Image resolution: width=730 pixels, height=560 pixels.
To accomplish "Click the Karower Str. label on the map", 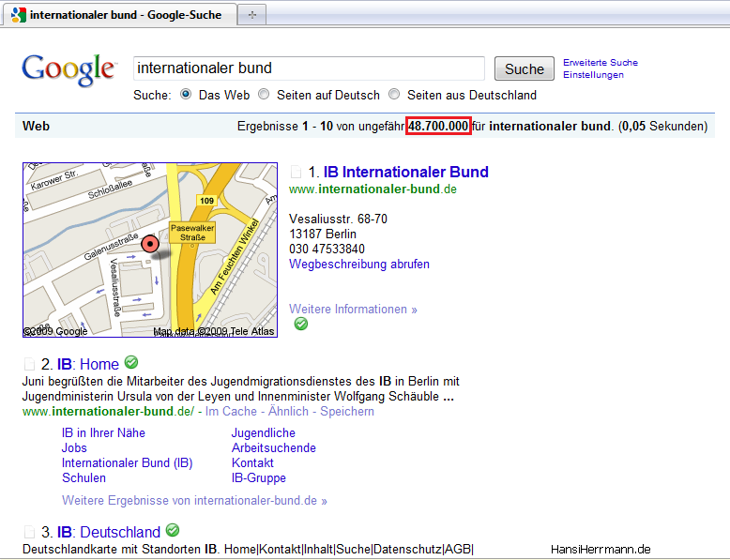I will tap(54, 180).
